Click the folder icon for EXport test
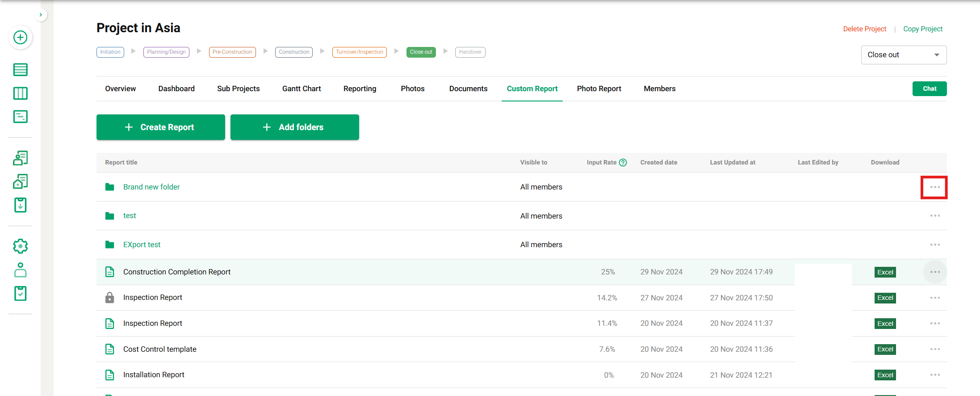The image size is (980, 396). coord(109,244)
